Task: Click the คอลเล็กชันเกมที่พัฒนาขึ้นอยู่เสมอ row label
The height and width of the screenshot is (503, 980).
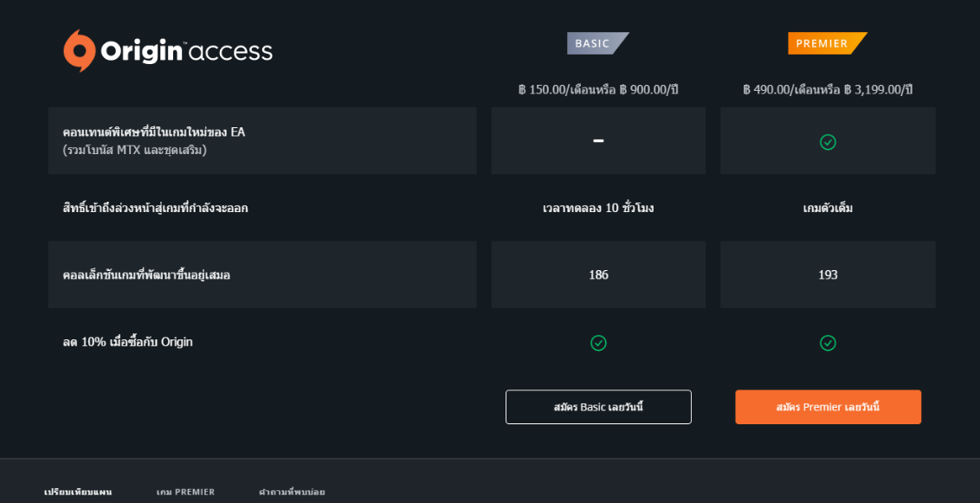Action: [x=146, y=275]
